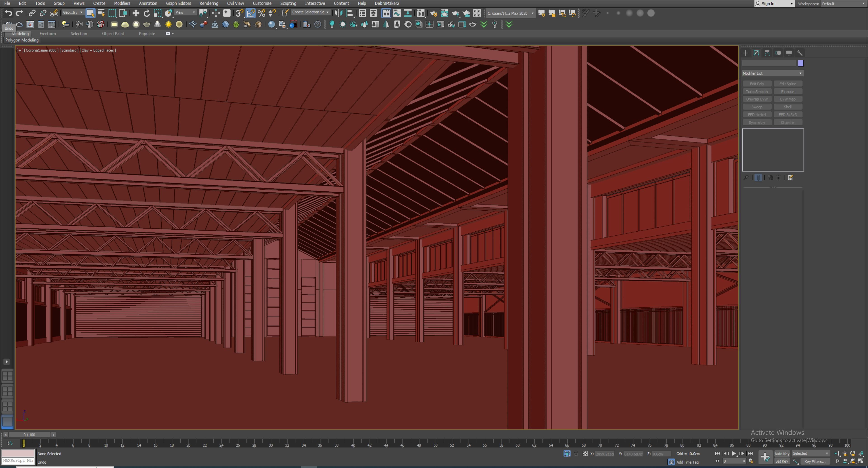868x468 pixels.
Task: Toggle Percent Snap
Action: (x=262, y=13)
